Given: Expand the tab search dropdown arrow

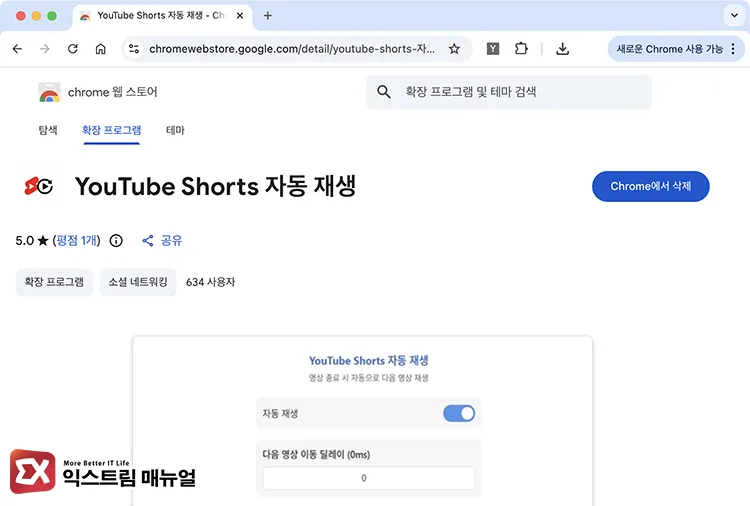Looking at the screenshot, I should tap(734, 15).
